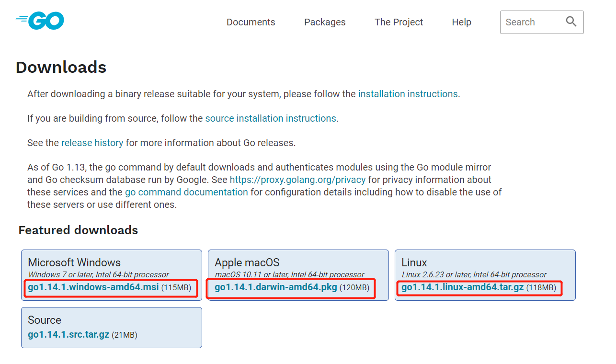Screen dimensions: 616x364
Task: Download go1.14.1.windows-amd64.msi
Action: click(93, 287)
